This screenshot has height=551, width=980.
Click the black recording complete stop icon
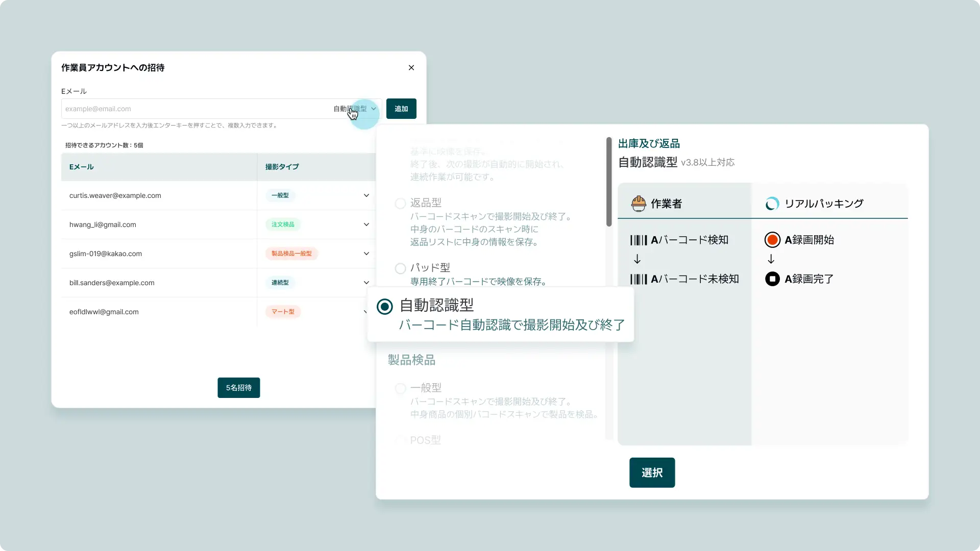tap(772, 279)
